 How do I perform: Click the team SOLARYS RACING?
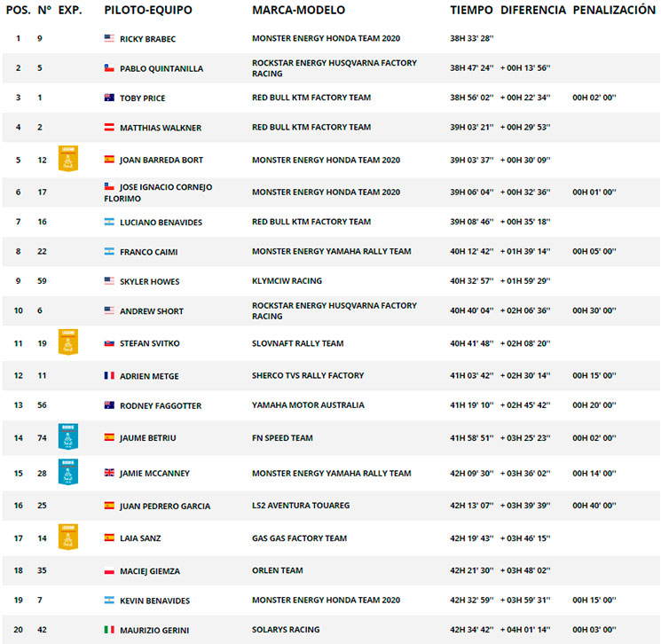[x=286, y=629]
